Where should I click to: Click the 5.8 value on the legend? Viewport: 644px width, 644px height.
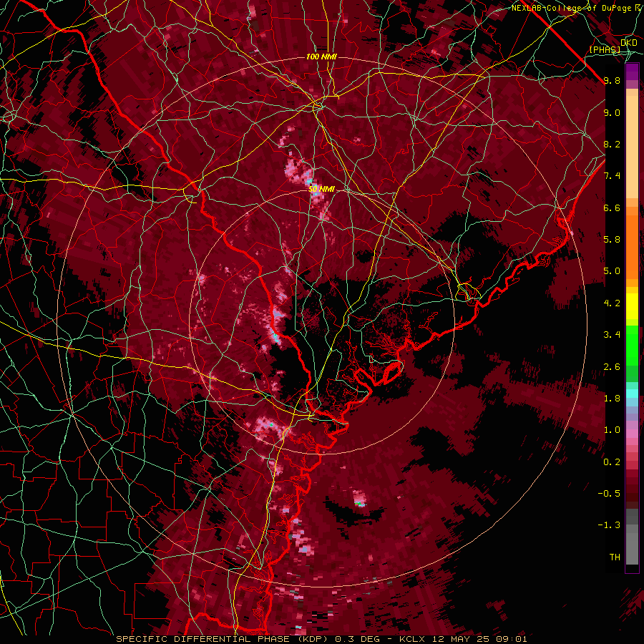(x=612, y=240)
